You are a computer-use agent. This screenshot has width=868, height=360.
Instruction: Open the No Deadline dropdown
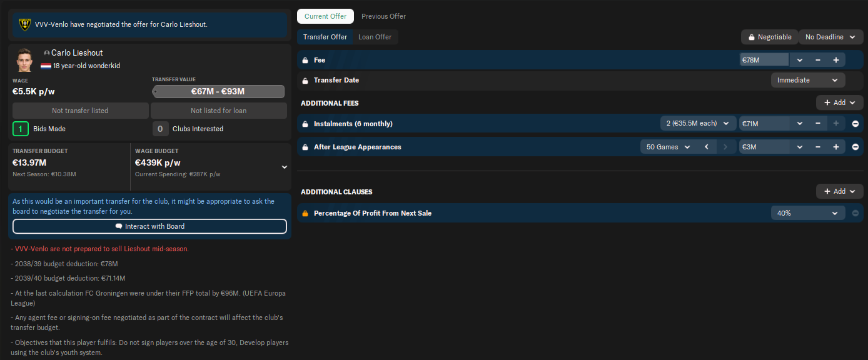tap(831, 37)
